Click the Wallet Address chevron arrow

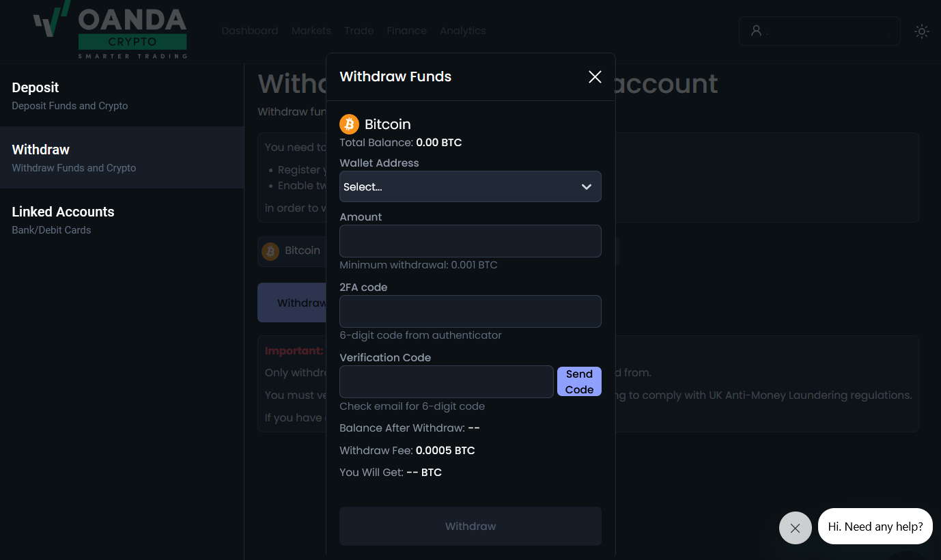tap(586, 186)
